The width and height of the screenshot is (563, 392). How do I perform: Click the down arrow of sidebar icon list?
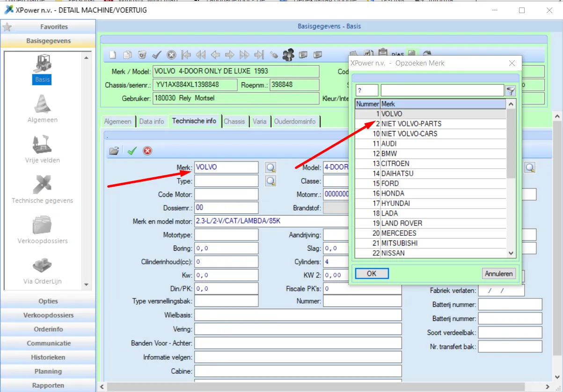click(x=86, y=284)
